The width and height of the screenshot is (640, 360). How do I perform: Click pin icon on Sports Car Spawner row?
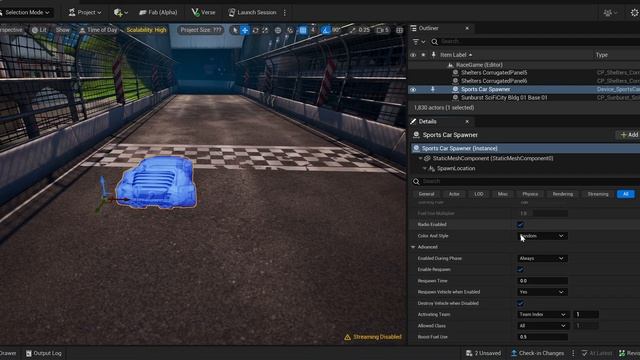[x=433, y=89]
